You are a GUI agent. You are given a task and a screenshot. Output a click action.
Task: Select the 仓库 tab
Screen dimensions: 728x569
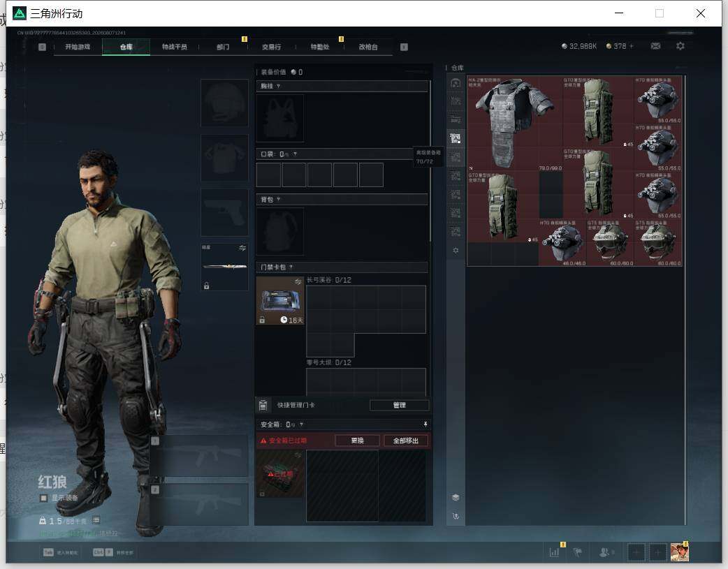click(126, 47)
